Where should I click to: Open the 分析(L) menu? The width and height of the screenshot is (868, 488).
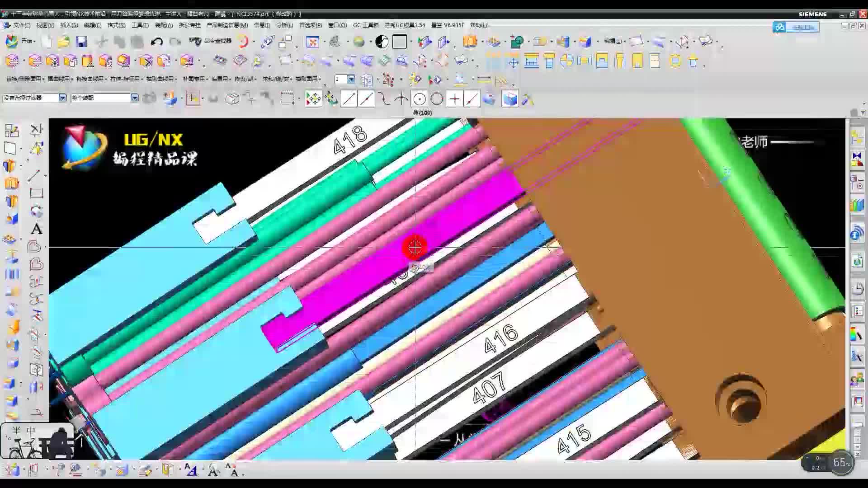coord(284,25)
